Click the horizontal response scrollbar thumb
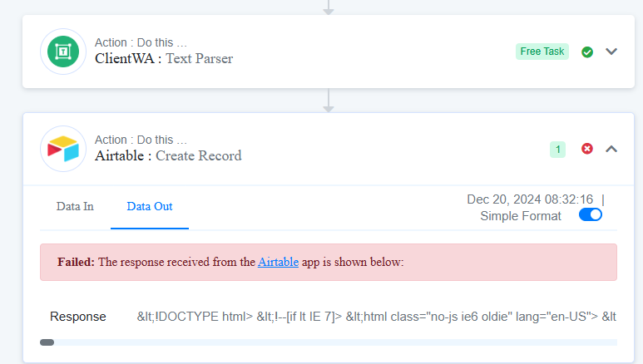Viewport: 643px width, 364px height. tap(47, 342)
